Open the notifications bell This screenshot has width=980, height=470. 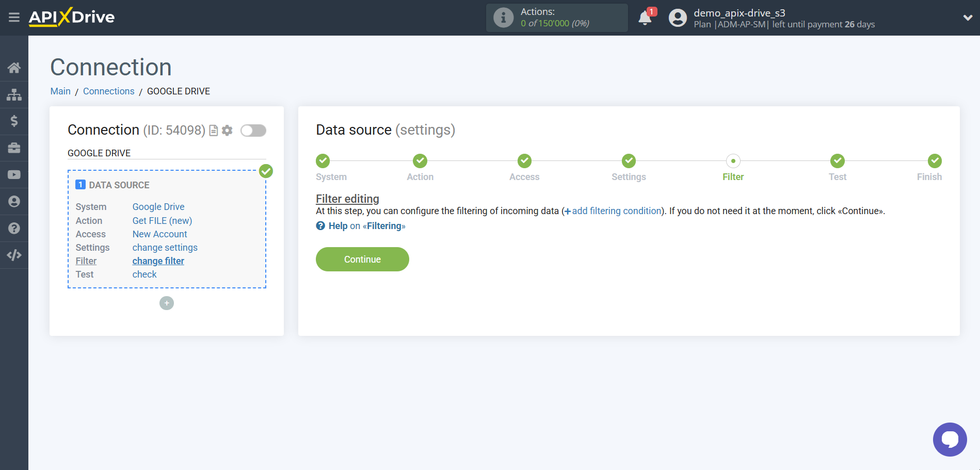click(x=645, y=18)
